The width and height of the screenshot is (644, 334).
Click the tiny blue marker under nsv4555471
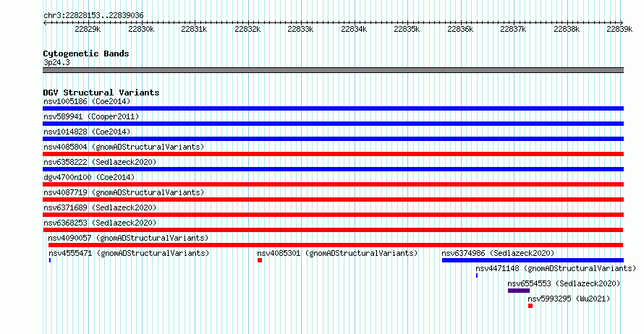[50, 260]
